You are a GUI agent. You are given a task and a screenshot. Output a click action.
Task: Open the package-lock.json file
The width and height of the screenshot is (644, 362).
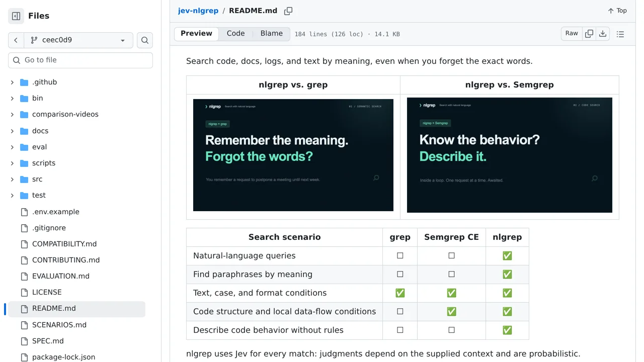(x=63, y=357)
